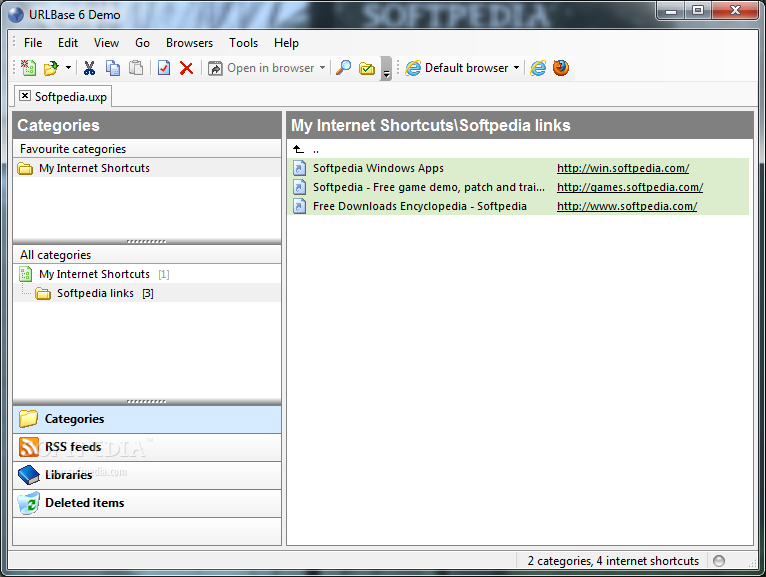This screenshot has height=577, width=766.
Task: Click the Firefox browser icon
Action: [561, 68]
